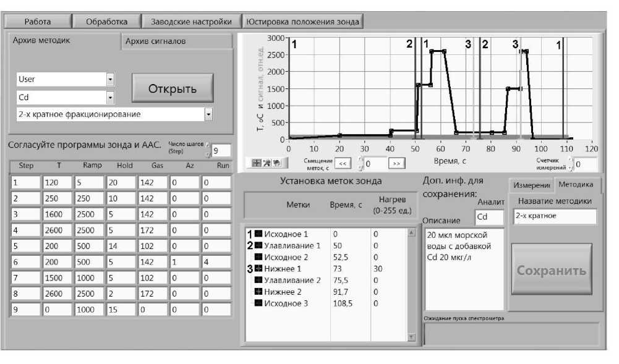Click the Исходное 2 marker icon
Screen dimensions: 619x364
pyautogui.click(x=258, y=256)
